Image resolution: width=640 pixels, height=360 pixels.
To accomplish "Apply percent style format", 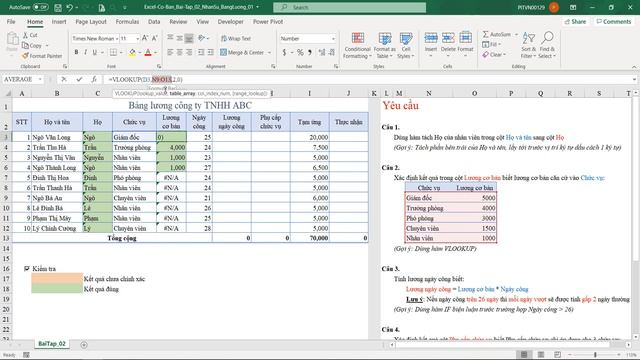I will [x=300, y=52].
